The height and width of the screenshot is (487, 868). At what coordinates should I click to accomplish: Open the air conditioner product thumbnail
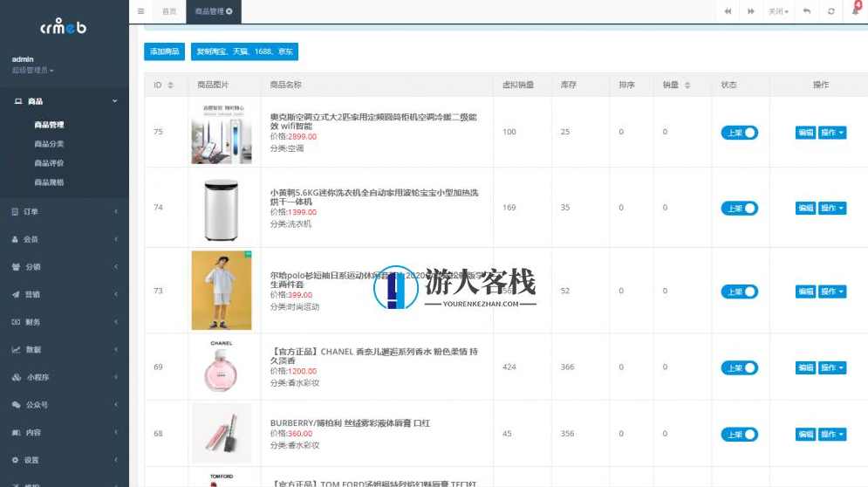[222, 133]
